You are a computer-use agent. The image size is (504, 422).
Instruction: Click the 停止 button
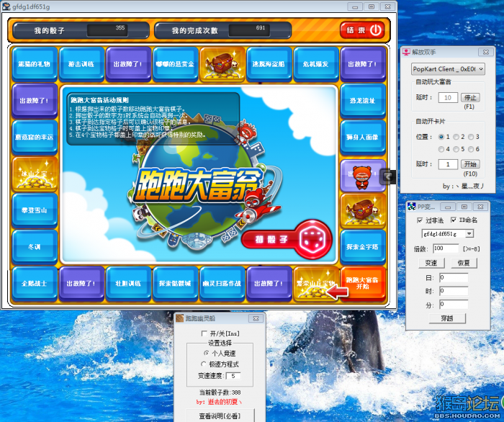[x=470, y=97]
